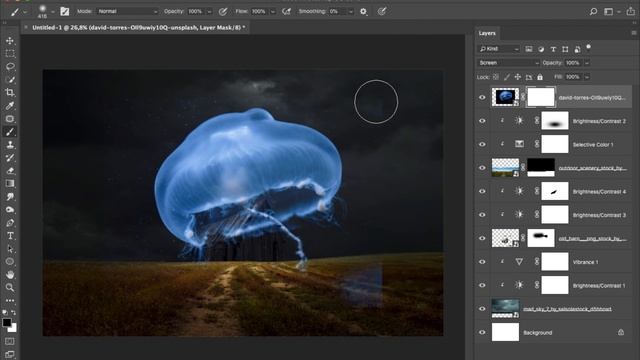Select the Pen tool
Viewport: 640px width, 360px height.
(x=10, y=223)
